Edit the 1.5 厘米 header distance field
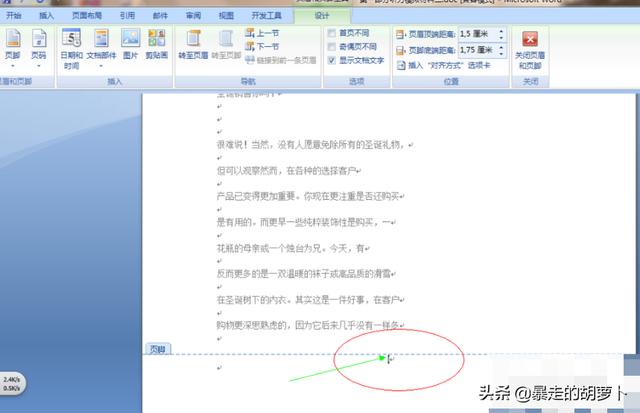 pos(478,34)
